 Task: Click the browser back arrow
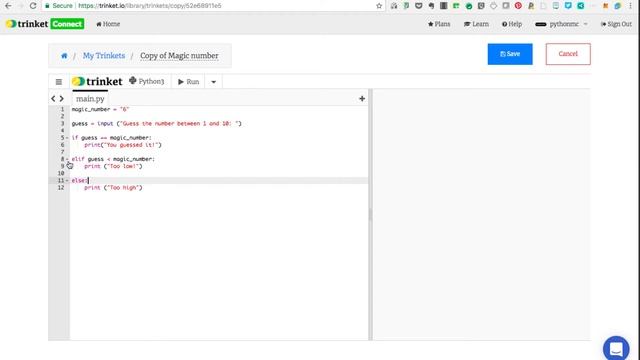(8, 6)
